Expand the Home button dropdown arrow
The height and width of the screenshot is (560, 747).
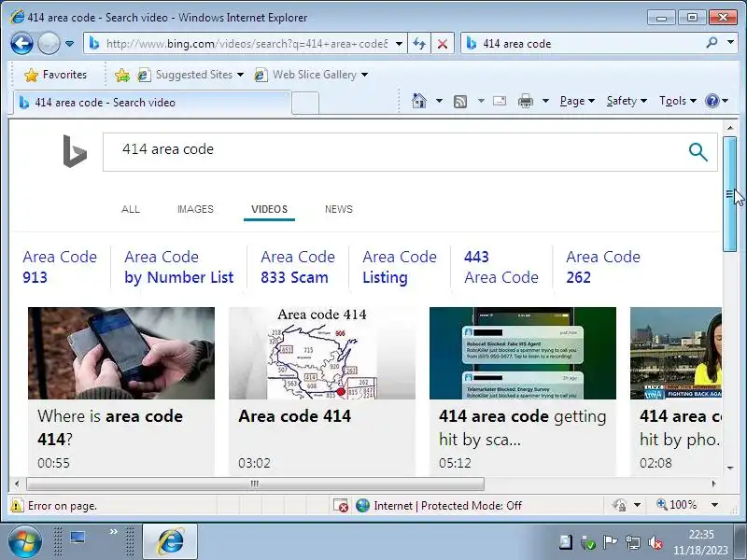pyautogui.click(x=439, y=101)
